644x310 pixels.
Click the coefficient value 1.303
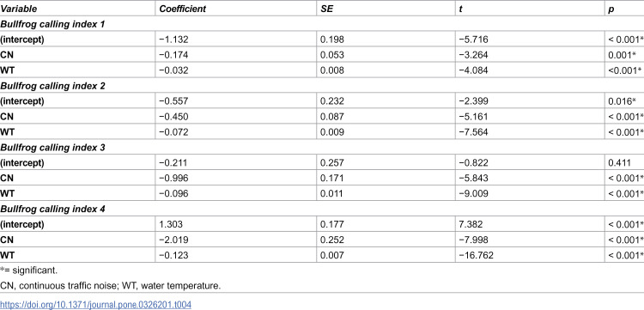click(171, 225)
